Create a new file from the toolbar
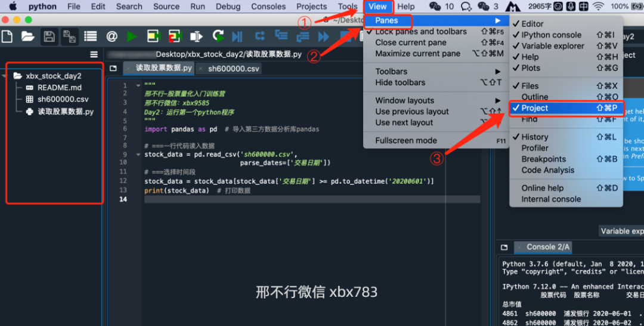The image size is (644, 326). (x=7, y=36)
